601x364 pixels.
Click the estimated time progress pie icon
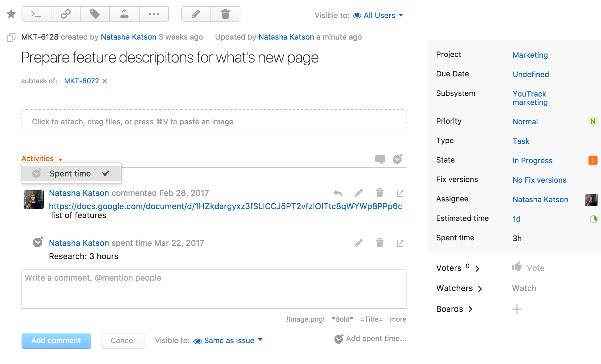coord(593,219)
